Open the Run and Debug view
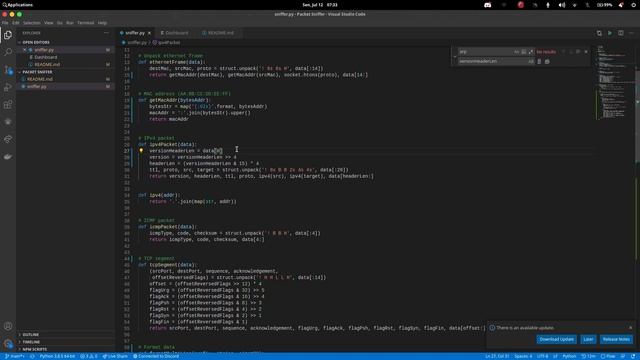Viewport: 640px width, 360px height. (8, 87)
